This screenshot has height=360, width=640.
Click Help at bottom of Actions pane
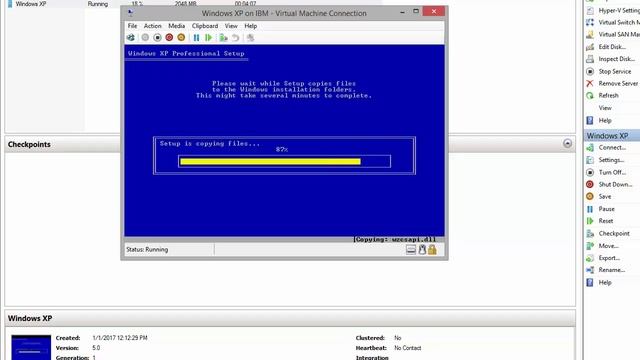[x=605, y=282]
